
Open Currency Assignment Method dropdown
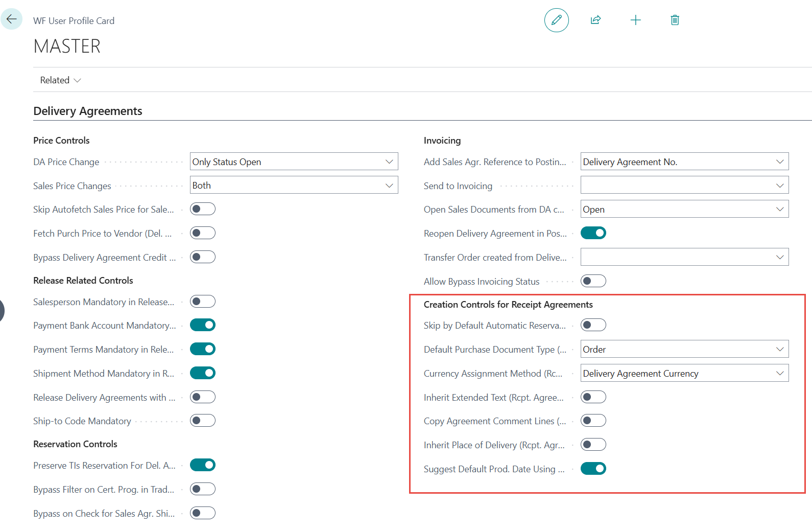click(x=684, y=374)
